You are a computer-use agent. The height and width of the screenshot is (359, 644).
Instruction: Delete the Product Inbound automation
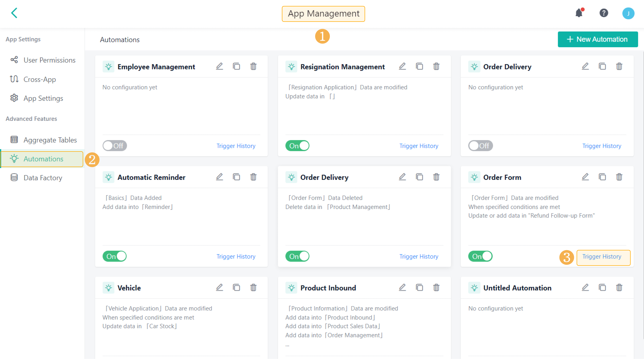pyautogui.click(x=437, y=287)
